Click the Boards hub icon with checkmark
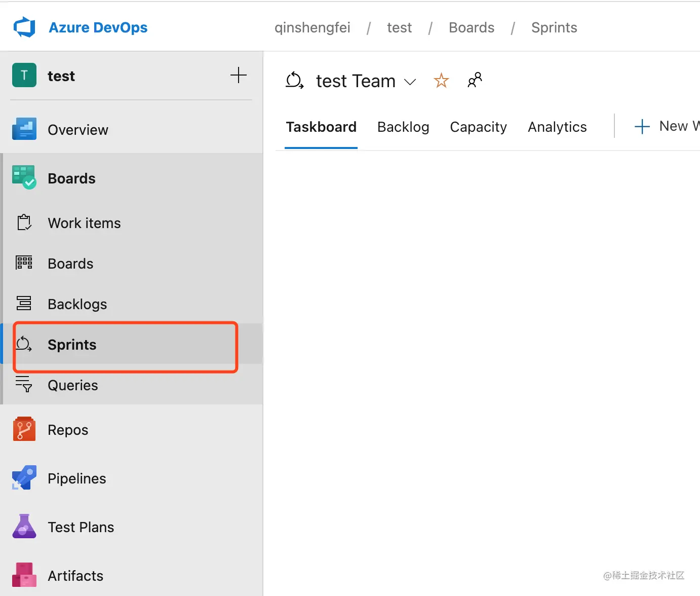700x596 pixels. [x=24, y=177]
